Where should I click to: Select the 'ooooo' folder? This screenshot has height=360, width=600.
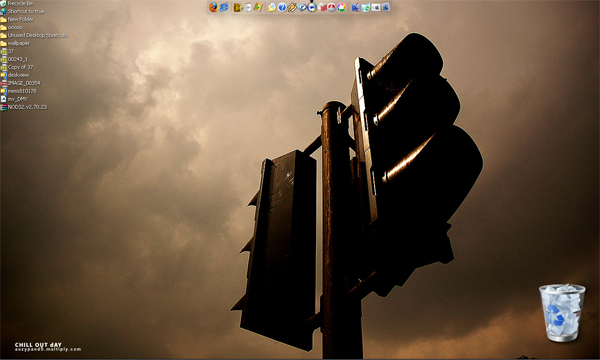click(x=11, y=27)
